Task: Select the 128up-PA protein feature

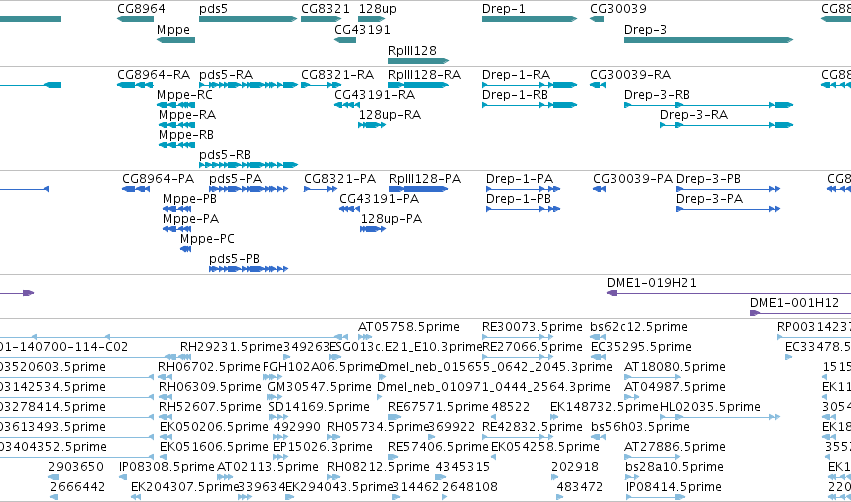Action: 373,229
